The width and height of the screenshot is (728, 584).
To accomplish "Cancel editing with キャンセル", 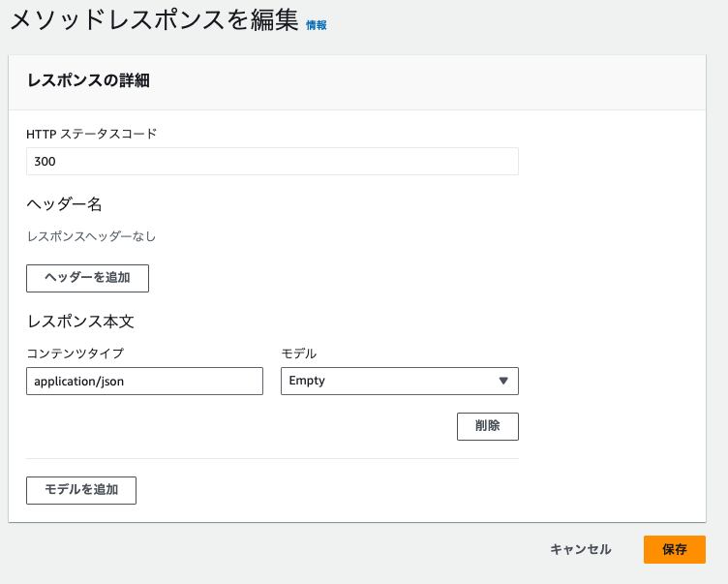I will coord(580,549).
